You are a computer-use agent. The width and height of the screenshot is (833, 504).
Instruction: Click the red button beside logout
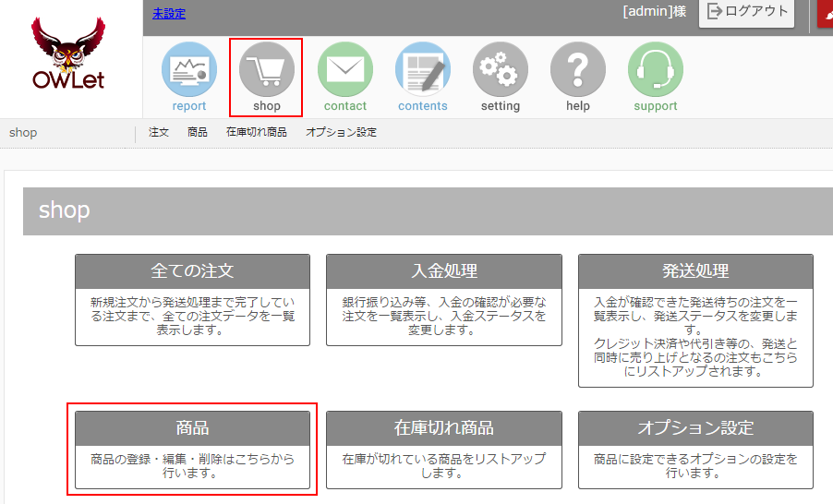(x=825, y=14)
